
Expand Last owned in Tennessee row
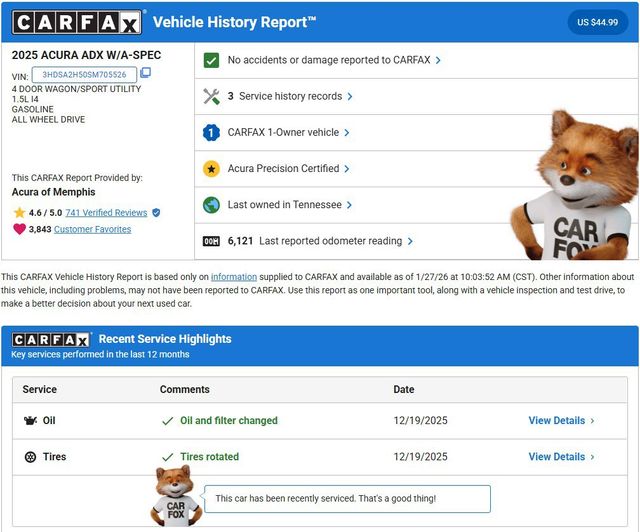[x=290, y=205]
